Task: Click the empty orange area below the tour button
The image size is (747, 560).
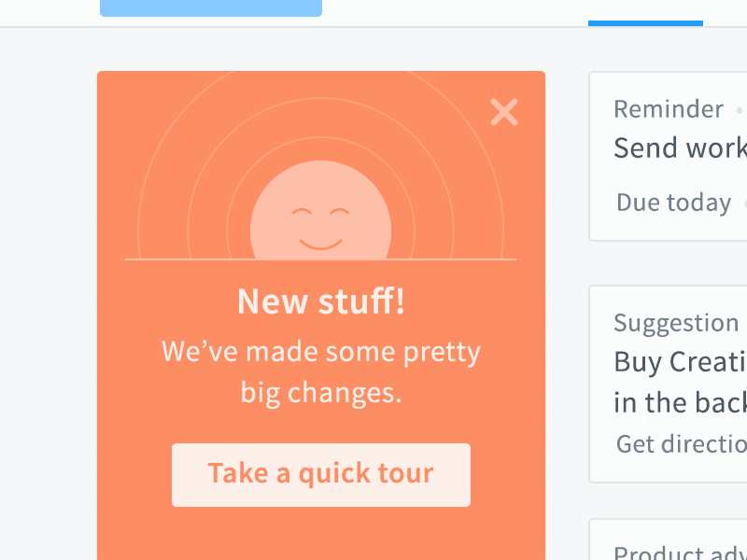Action: click(321, 533)
